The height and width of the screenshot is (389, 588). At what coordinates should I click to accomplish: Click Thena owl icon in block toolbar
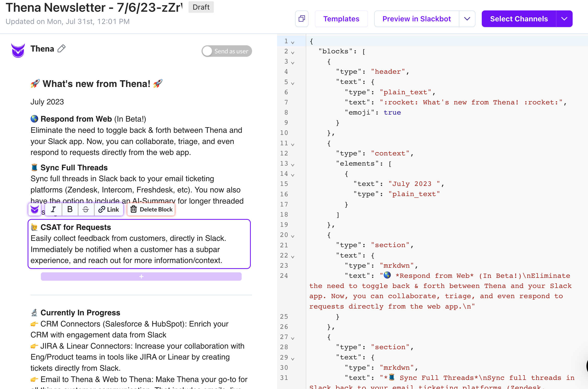tap(35, 209)
